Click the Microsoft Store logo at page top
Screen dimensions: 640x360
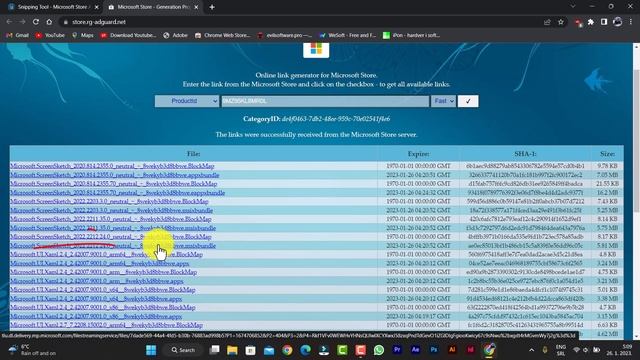(316, 49)
